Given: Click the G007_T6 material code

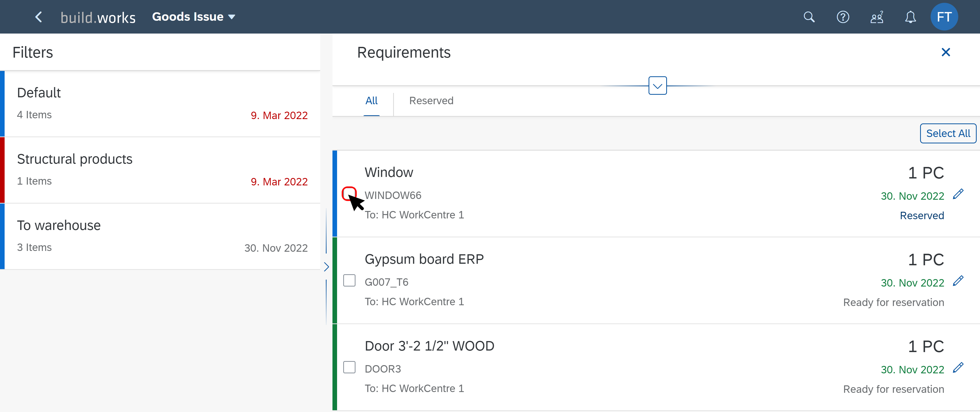Looking at the screenshot, I should [x=386, y=282].
